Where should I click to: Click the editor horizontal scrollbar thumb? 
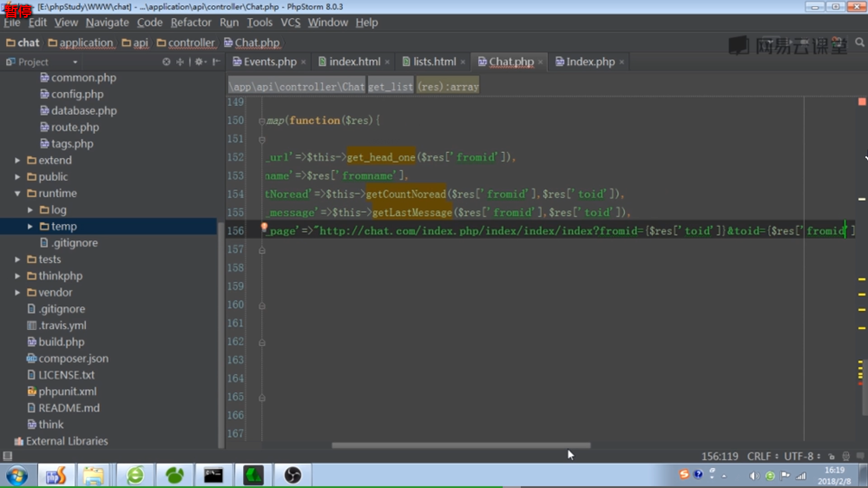pyautogui.click(x=461, y=446)
